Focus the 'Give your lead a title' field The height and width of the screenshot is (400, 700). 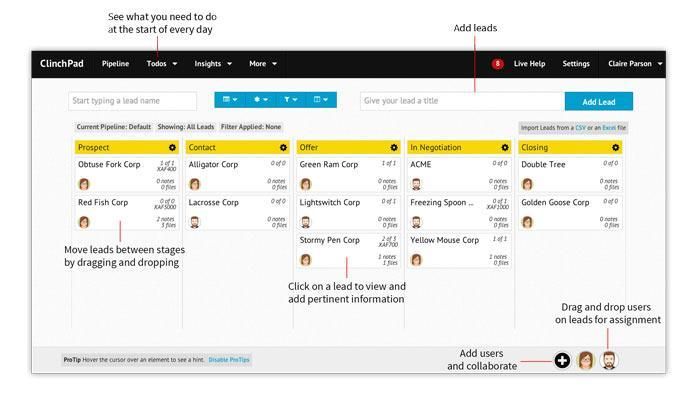click(462, 101)
